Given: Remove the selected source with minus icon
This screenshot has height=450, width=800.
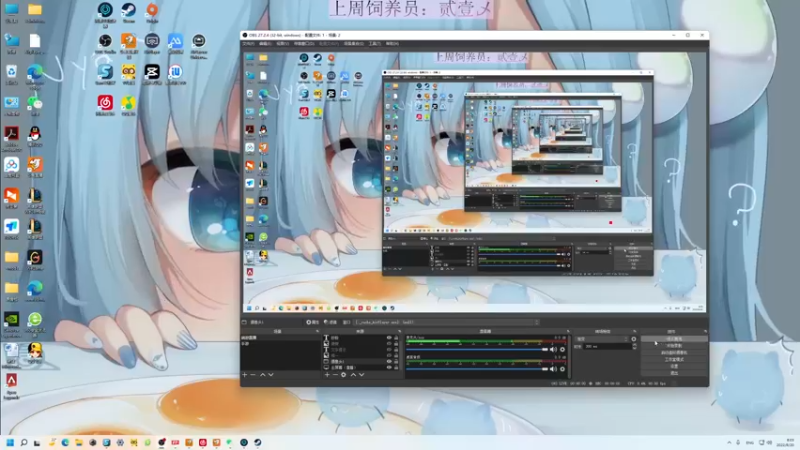Looking at the screenshot, I should pyautogui.click(x=335, y=374).
